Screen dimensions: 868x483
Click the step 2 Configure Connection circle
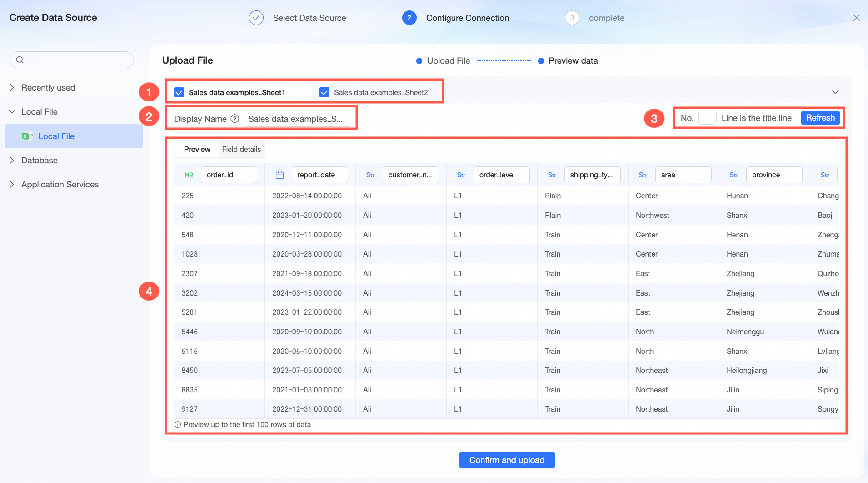[x=409, y=18]
